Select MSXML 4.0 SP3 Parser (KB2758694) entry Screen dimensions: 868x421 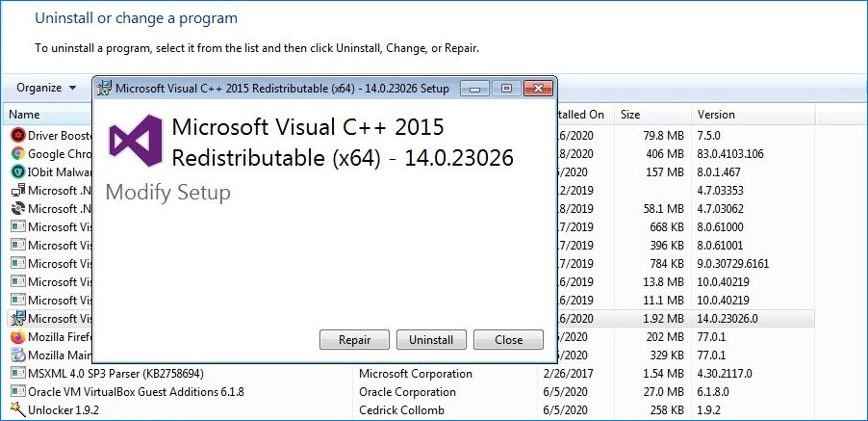pyautogui.click(x=116, y=374)
